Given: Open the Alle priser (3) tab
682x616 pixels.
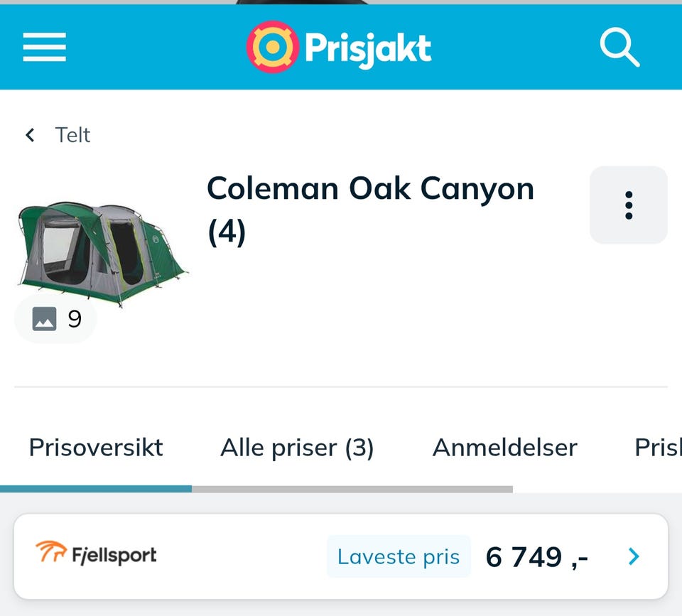Looking at the screenshot, I should [298, 447].
